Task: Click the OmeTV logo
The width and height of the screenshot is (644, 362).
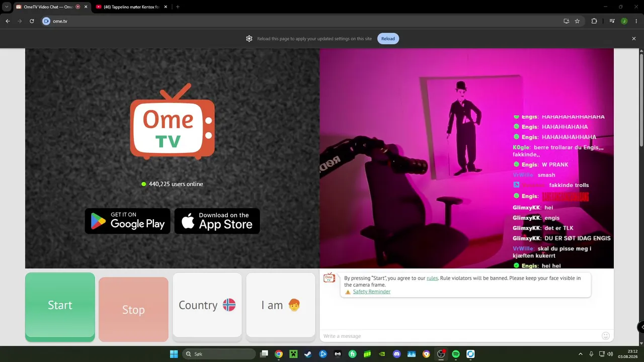Action: [x=172, y=122]
